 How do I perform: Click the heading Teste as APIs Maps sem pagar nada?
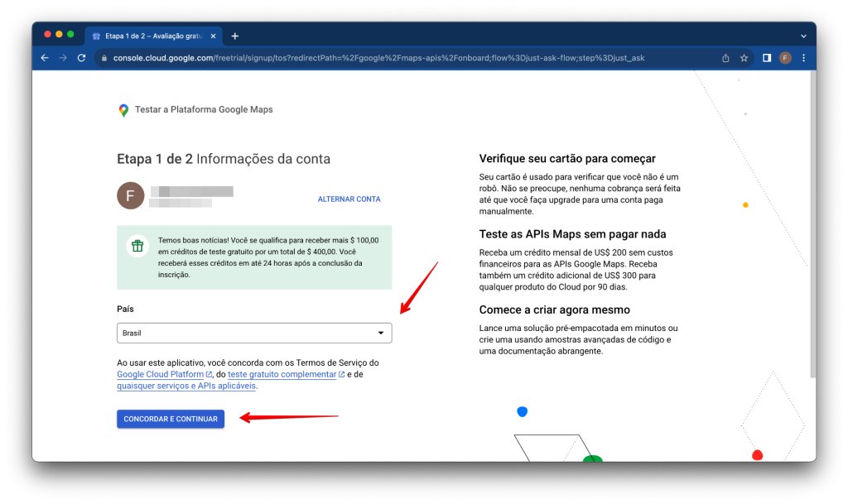pos(573,234)
